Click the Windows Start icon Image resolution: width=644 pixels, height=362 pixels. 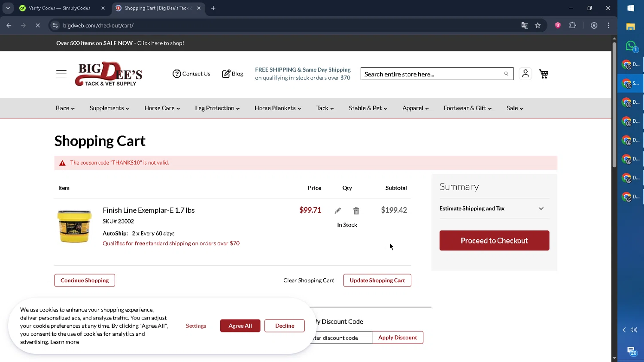pyautogui.click(x=631, y=8)
